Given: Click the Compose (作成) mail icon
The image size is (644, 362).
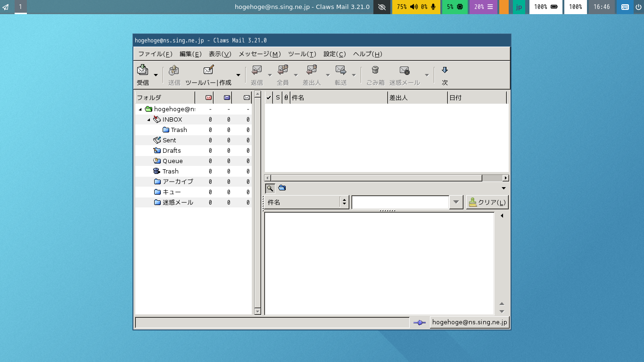Looking at the screenshot, I should 208,71.
